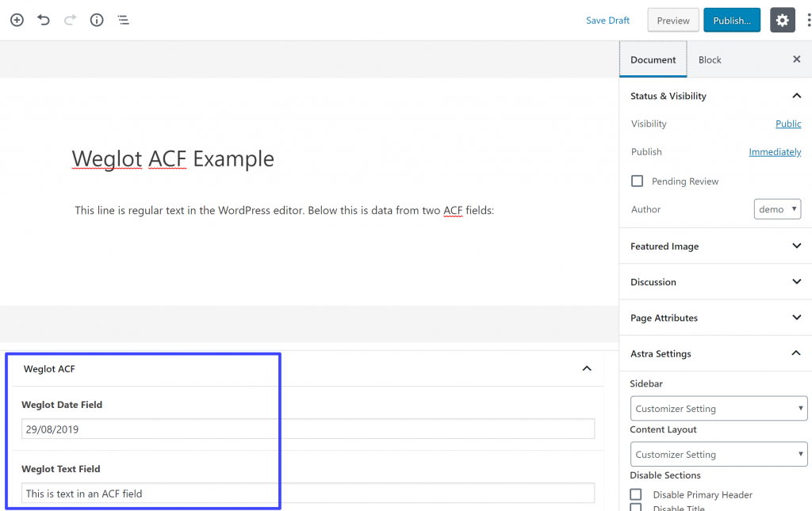Enable the Disable Primary Header checkbox
Screen dimensions: 812x511
pos(636,494)
